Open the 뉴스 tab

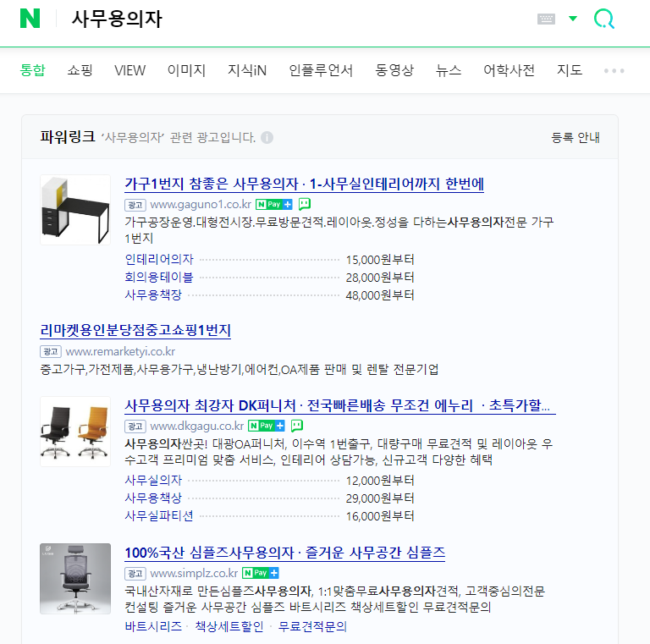coord(449,70)
